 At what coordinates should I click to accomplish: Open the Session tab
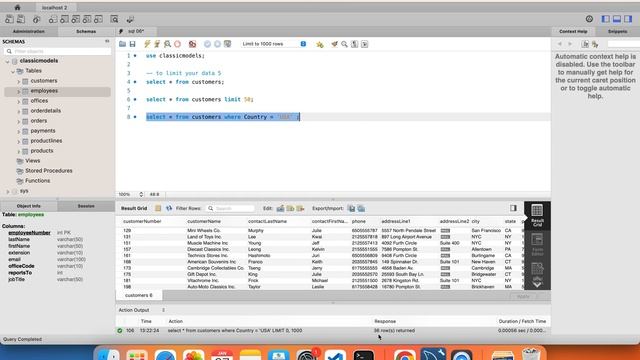tap(86, 206)
